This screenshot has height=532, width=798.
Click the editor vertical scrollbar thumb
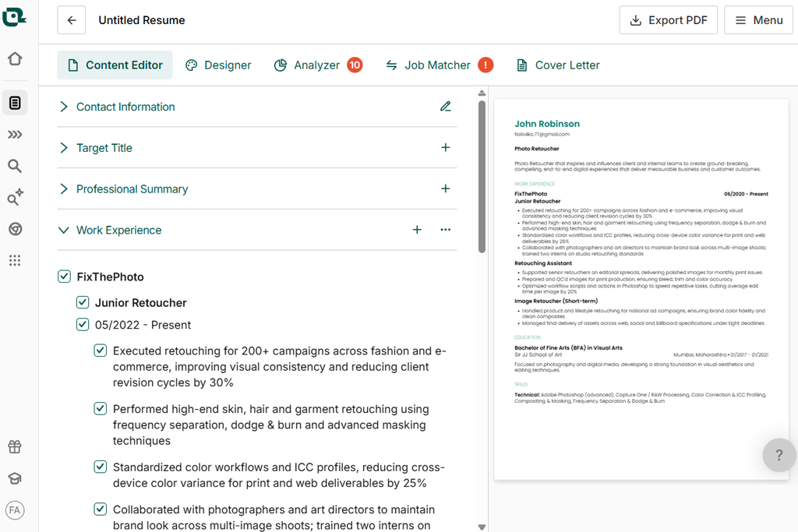coord(482,176)
